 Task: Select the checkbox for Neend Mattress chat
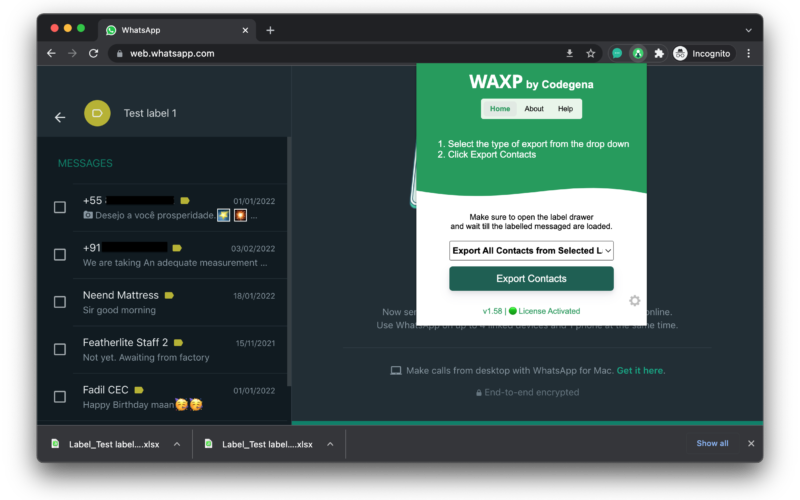point(60,302)
